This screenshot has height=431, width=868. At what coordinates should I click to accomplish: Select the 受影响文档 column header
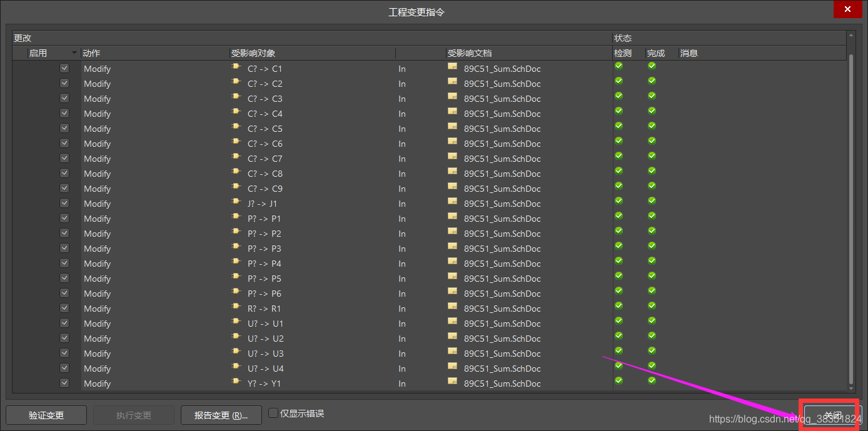click(x=469, y=54)
